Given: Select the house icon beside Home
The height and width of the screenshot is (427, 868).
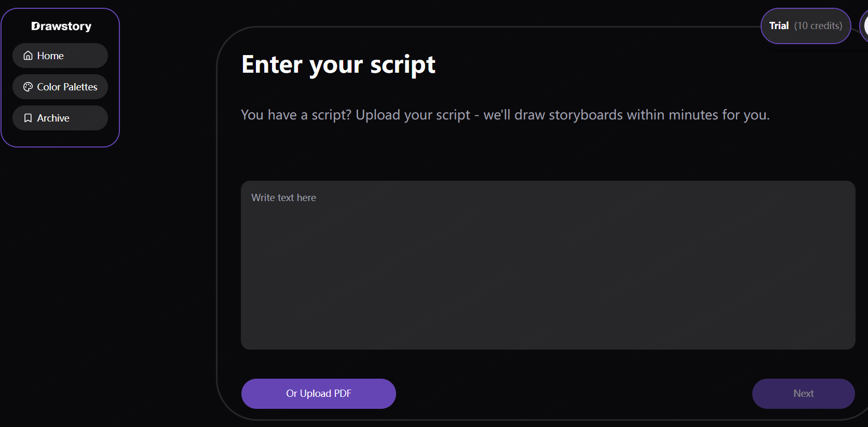Looking at the screenshot, I should point(28,55).
